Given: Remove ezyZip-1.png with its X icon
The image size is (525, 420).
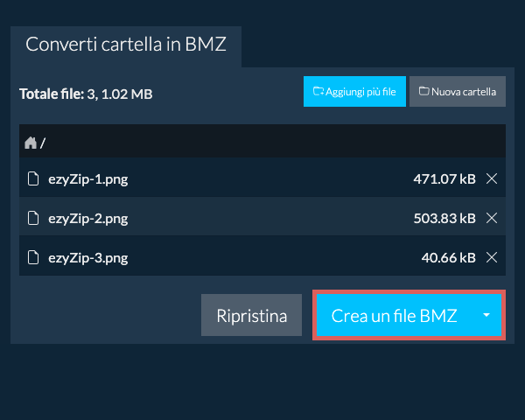Looking at the screenshot, I should (492, 178).
